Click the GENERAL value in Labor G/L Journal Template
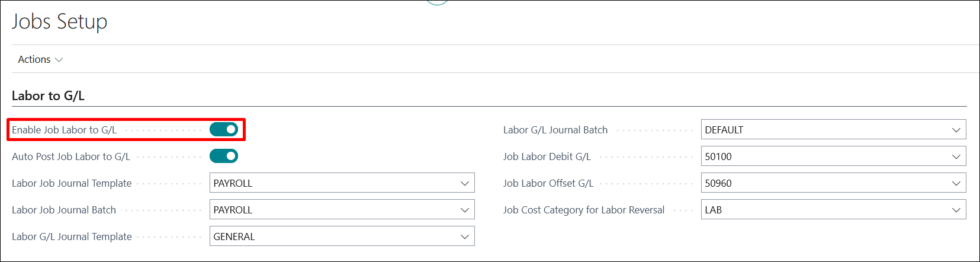Viewport: 980px width, 262px height. click(x=234, y=237)
